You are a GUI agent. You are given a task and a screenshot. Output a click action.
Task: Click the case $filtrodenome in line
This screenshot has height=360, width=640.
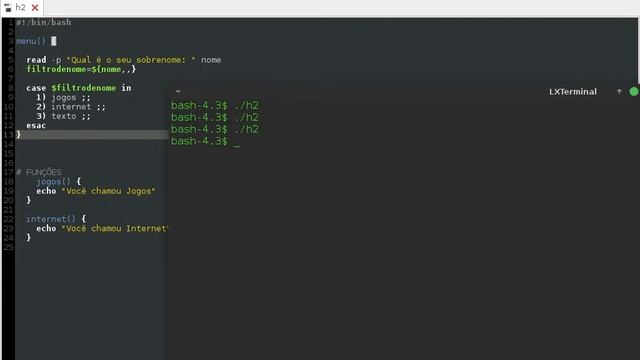tap(79, 88)
